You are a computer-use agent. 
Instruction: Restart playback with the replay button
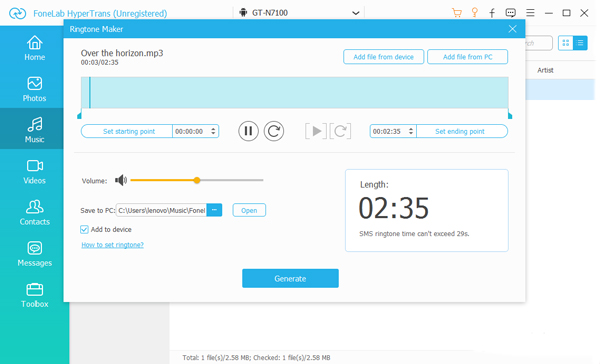tap(274, 131)
